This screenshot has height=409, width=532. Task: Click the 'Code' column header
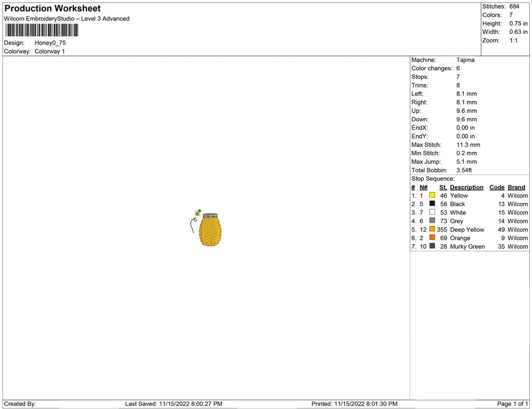pyautogui.click(x=497, y=187)
